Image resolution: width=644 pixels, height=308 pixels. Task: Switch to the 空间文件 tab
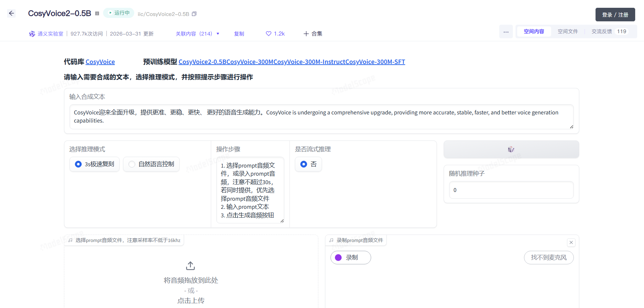point(568,31)
